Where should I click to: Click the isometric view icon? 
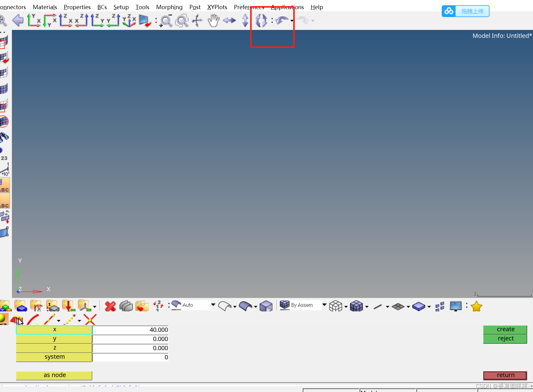[x=129, y=20]
